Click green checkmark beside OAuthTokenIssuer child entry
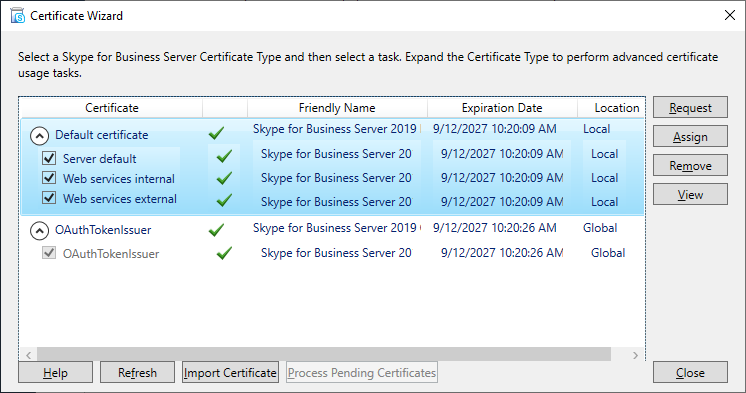The image size is (746, 393). click(224, 253)
